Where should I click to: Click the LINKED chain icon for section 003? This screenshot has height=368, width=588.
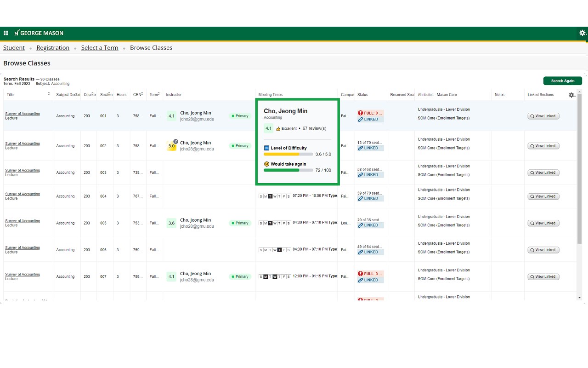pyautogui.click(x=361, y=175)
